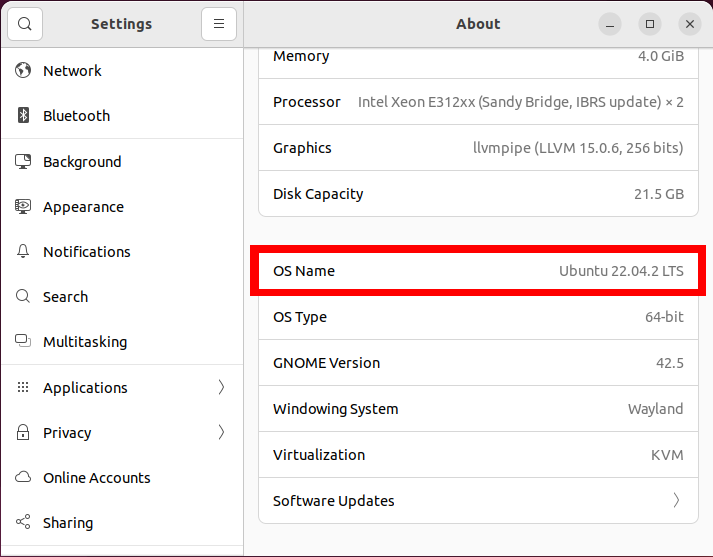Click the Notifications bell icon

pyautogui.click(x=23, y=251)
